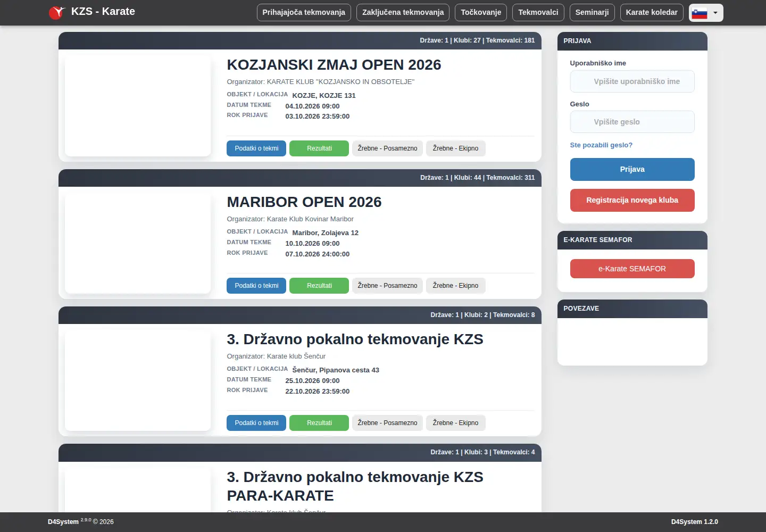Click the PARA-KARATE competition title
The width and height of the screenshot is (766, 532).
(x=355, y=486)
